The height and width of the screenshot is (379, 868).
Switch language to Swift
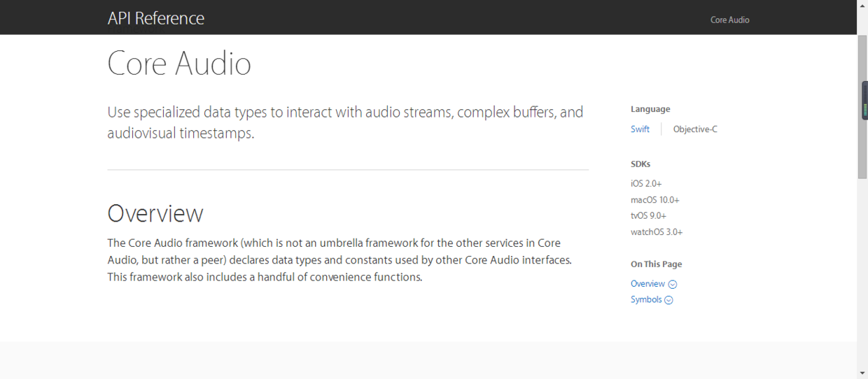pyautogui.click(x=640, y=129)
